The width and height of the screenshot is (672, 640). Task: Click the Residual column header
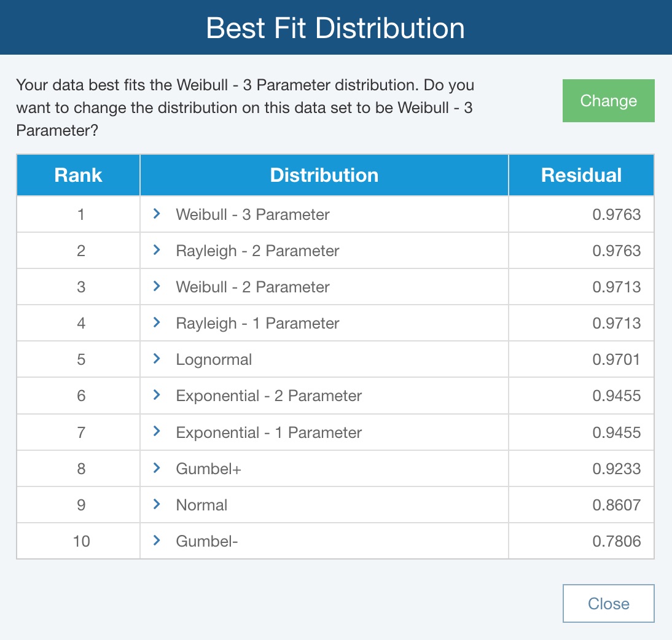pos(581,175)
